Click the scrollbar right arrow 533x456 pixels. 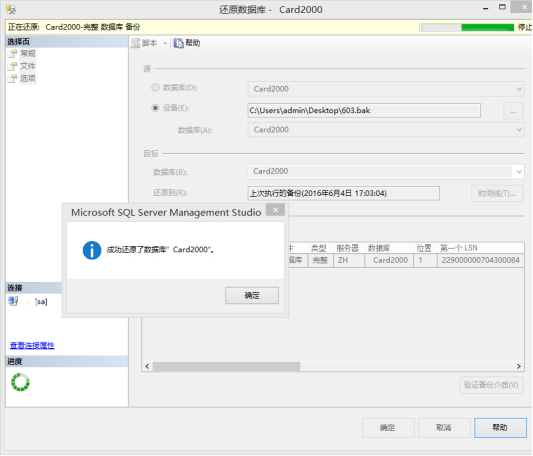click(519, 367)
